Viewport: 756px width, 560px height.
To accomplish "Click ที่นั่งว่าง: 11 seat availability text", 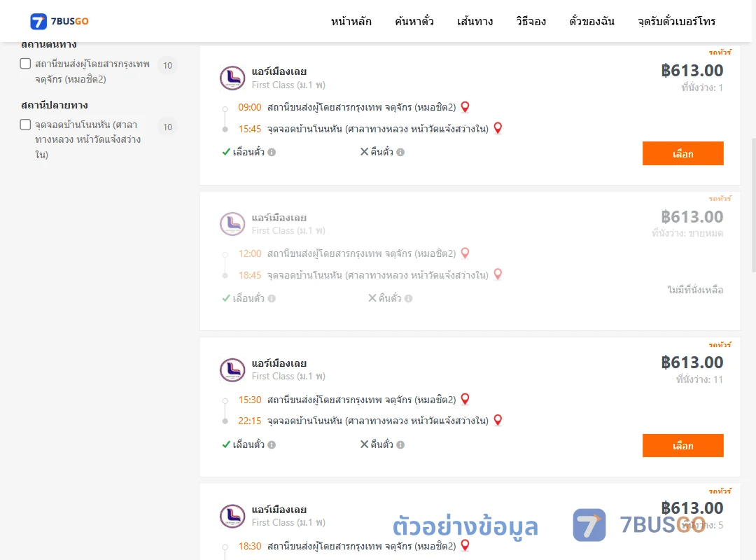I will (699, 379).
